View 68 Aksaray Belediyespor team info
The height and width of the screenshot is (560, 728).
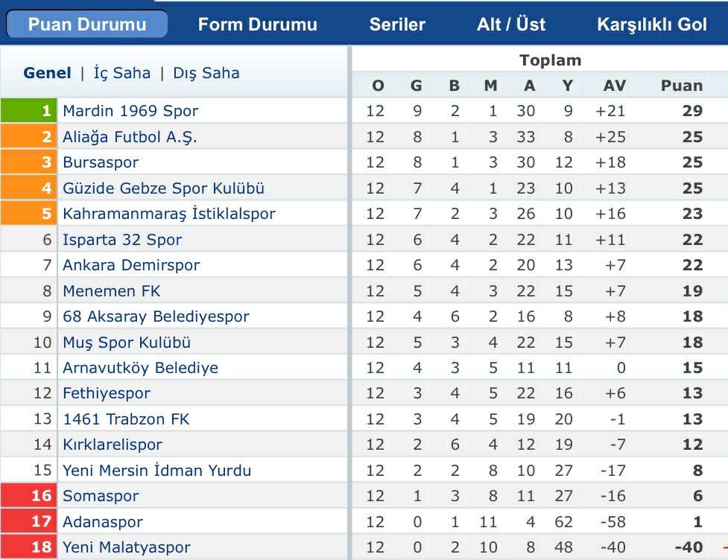[149, 316]
